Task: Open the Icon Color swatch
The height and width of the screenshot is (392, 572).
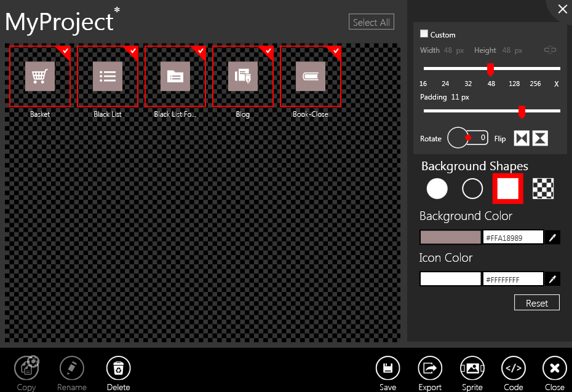Action: pyautogui.click(x=450, y=279)
